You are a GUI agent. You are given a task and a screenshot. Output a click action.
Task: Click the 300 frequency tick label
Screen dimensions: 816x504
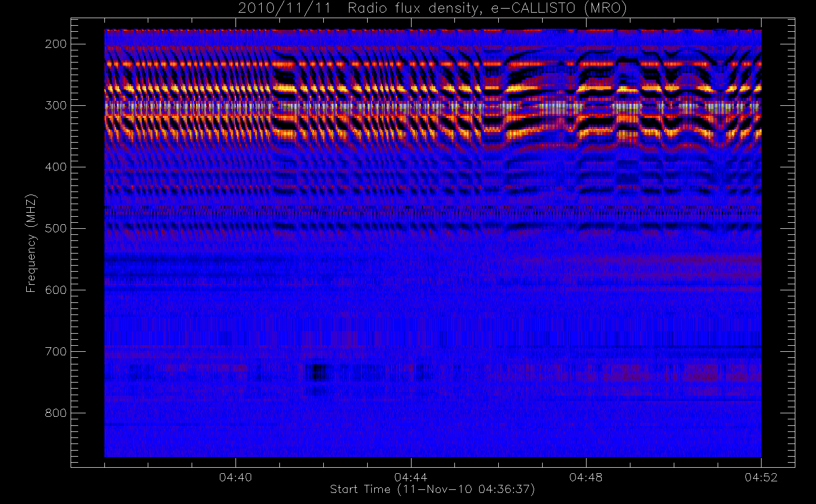[x=56, y=105]
